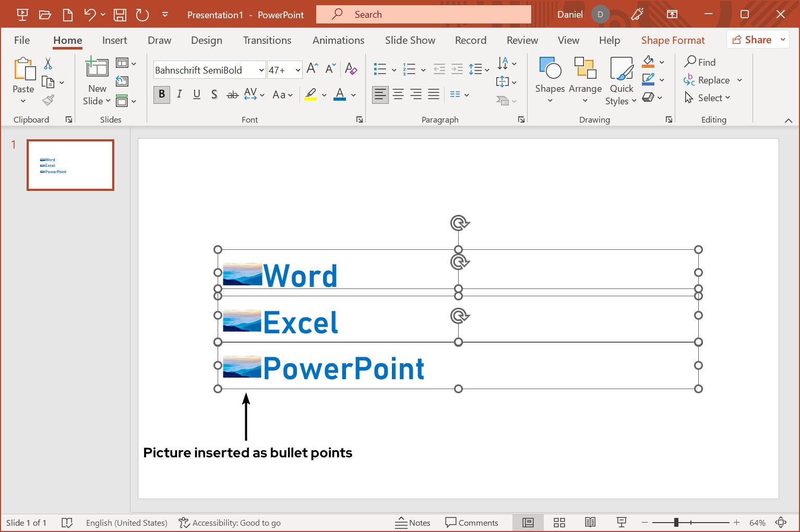Start Slide Show from status bar

coord(621,523)
